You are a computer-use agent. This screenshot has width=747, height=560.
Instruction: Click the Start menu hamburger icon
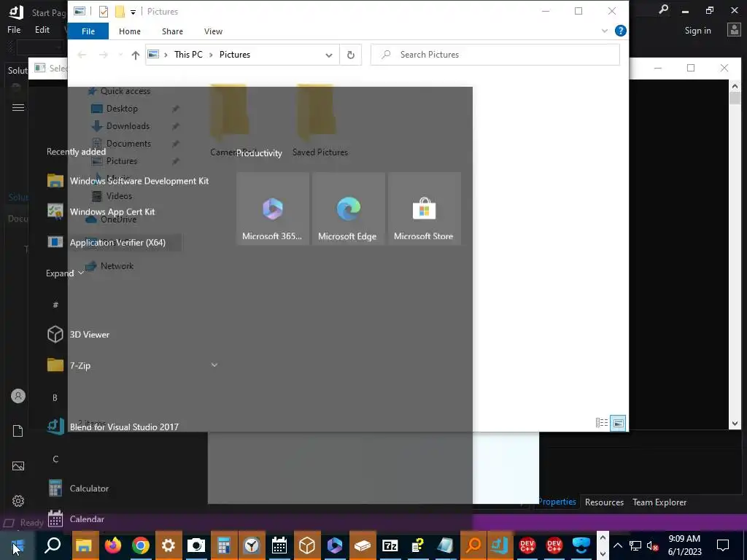pos(18,107)
